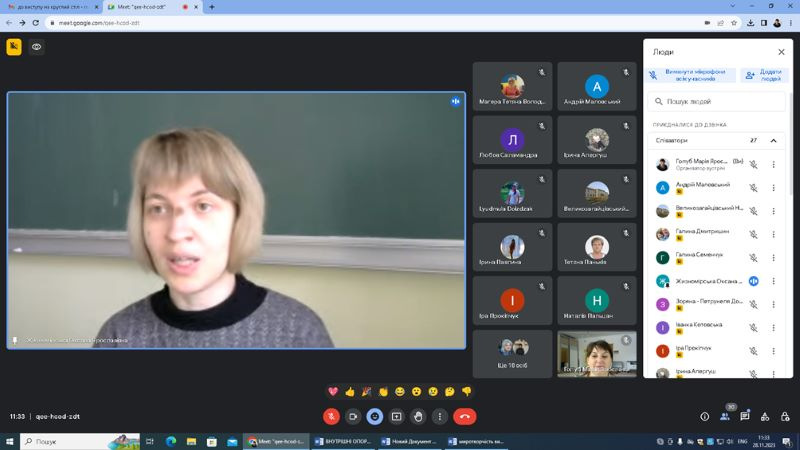This screenshot has width=800, height=450.
Task: Open options menu for Іра Прокіпчук in list
Action: click(773, 351)
